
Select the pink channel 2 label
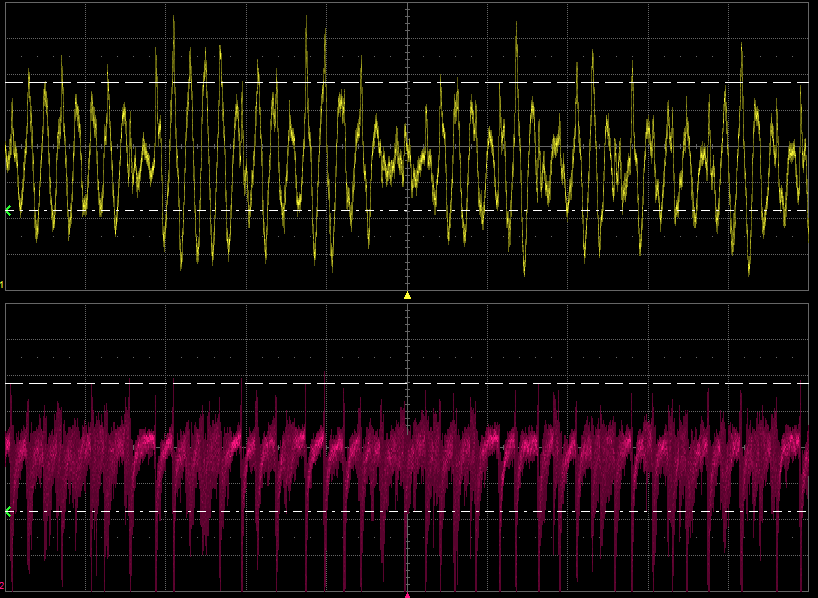point(3,586)
